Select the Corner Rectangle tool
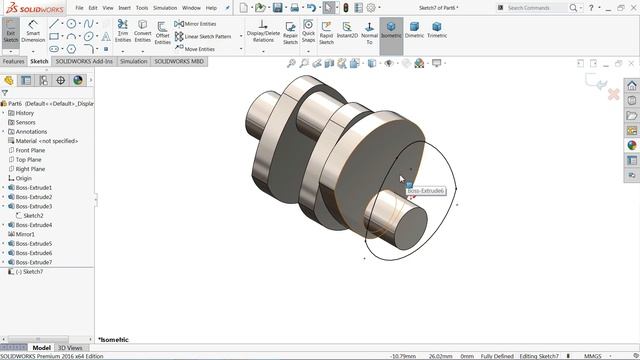 [x=54, y=37]
